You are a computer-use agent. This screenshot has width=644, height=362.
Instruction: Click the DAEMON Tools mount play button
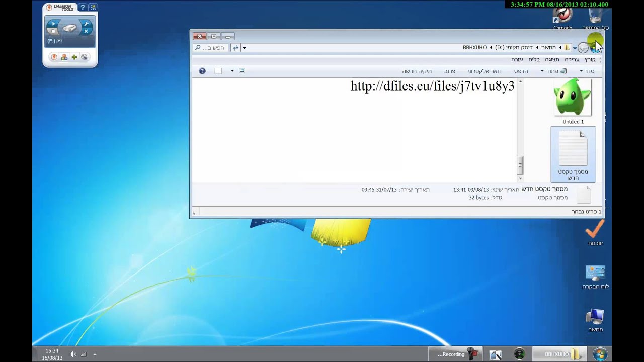click(53, 24)
